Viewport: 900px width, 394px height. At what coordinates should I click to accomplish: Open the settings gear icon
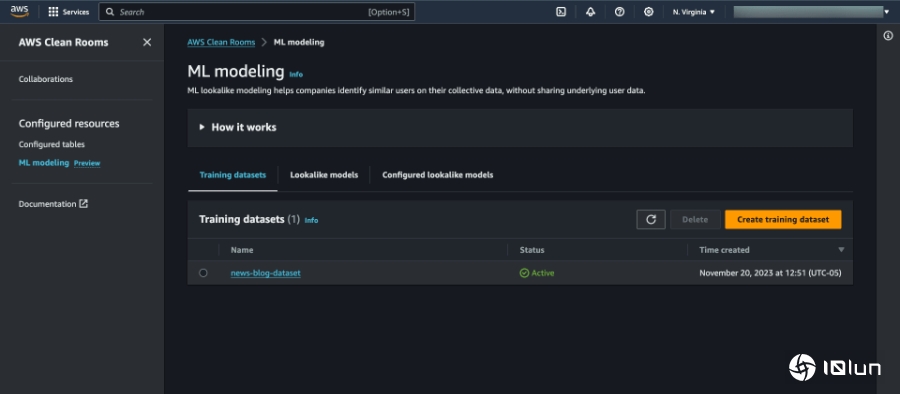649,11
